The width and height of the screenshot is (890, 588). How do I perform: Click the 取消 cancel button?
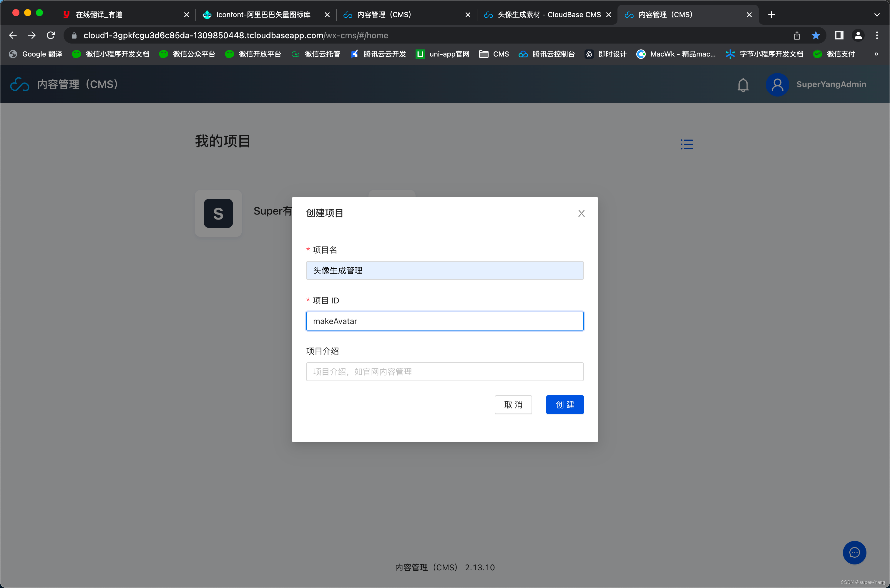[513, 405]
